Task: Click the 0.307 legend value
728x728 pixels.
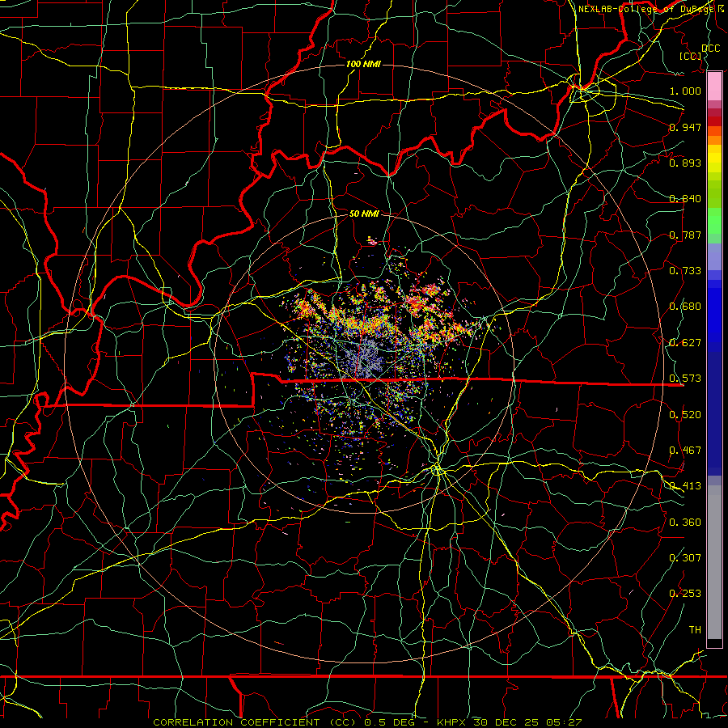Action: point(685,557)
